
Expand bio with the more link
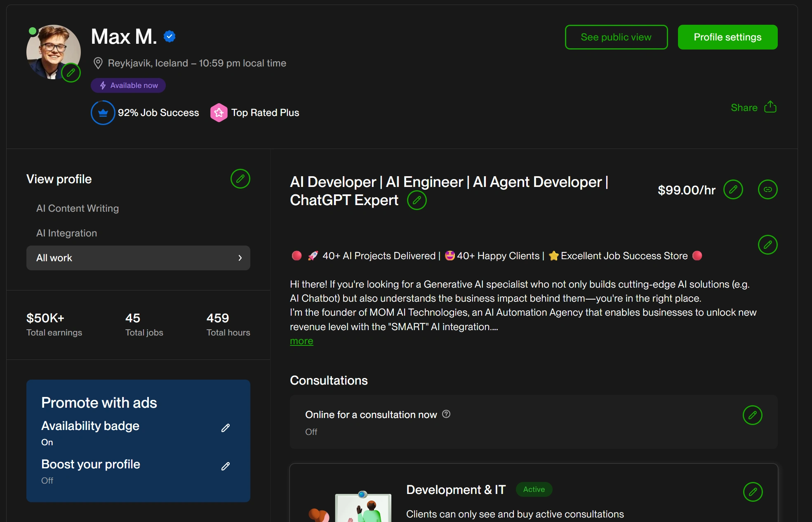click(301, 341)
